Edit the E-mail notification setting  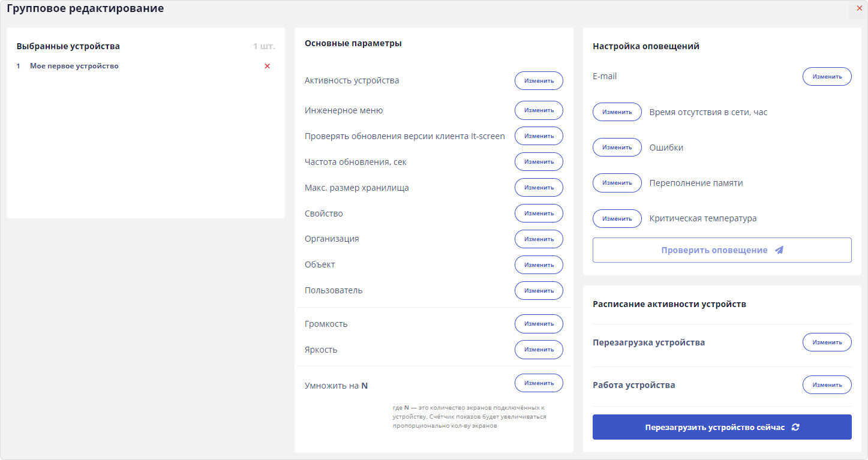827,77
